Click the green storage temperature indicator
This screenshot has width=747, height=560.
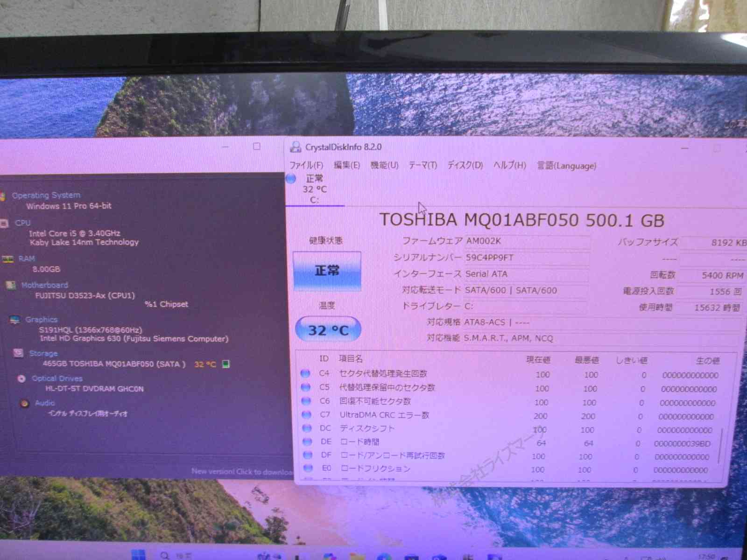coord(226,364)
